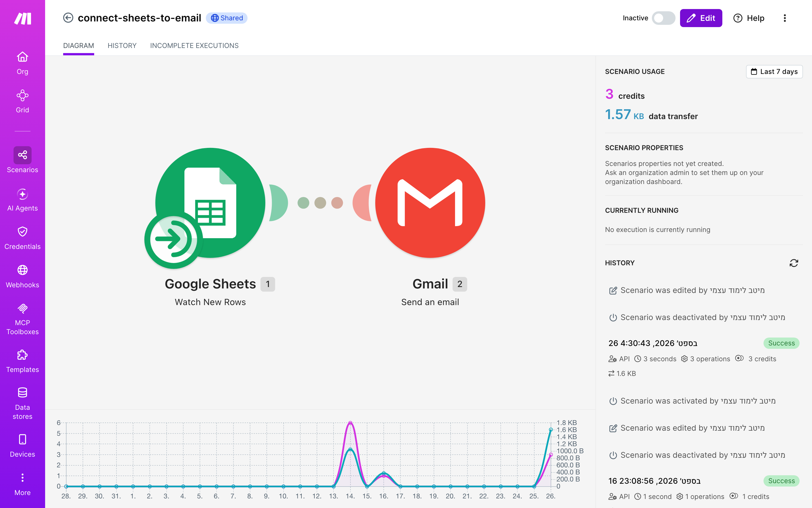
Task: Click the '3 operations' detail
Action: click(x=705, y=359)
